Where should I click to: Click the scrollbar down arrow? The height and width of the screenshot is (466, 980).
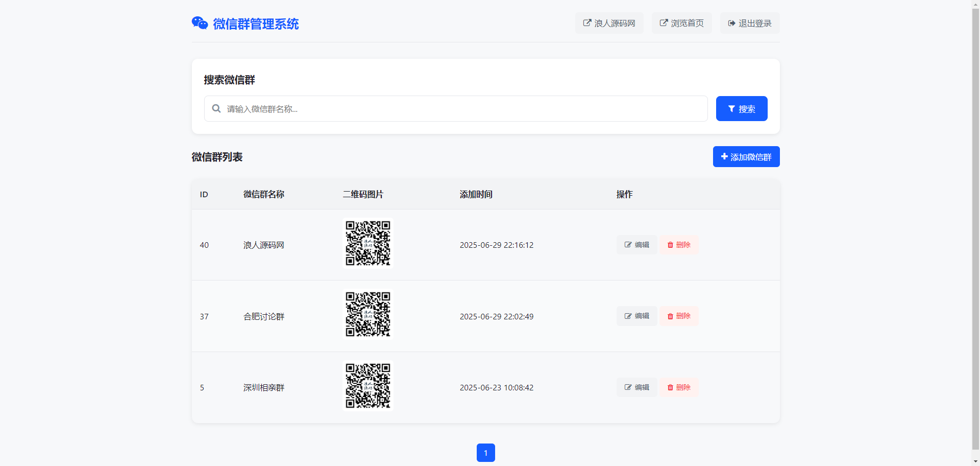tap(976, 462)
